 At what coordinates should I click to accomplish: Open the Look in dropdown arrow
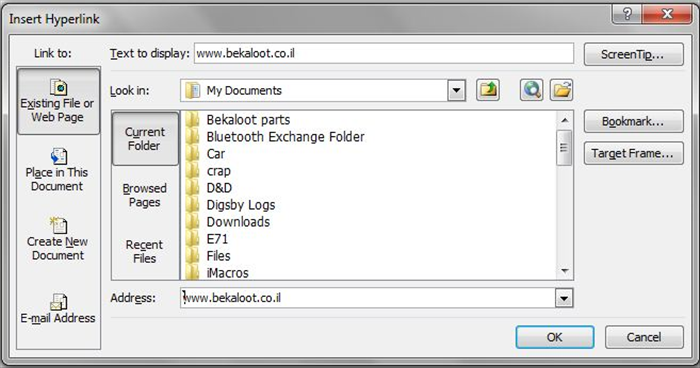click(456, 91)
